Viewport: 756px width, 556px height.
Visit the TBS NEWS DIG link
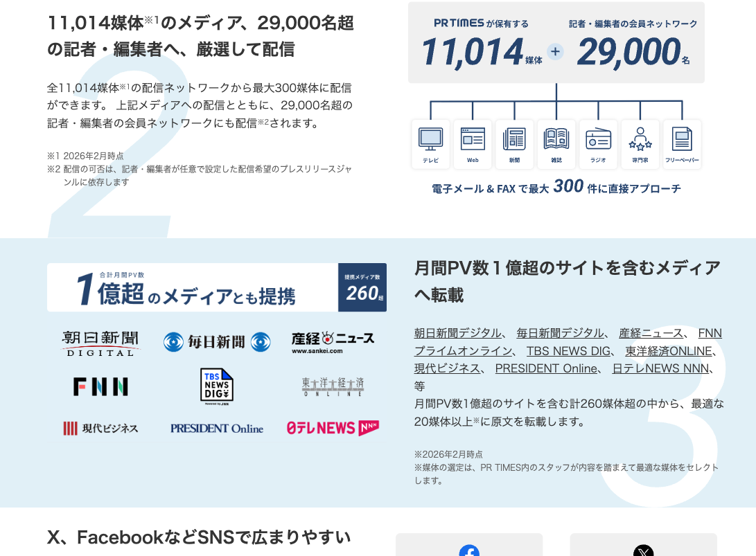[568, 351]
